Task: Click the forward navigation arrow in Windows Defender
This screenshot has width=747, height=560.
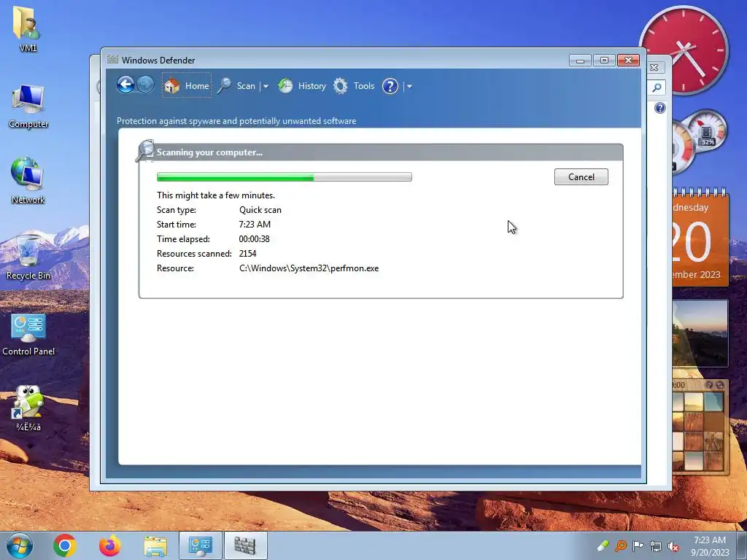Action: pos(145,85)
